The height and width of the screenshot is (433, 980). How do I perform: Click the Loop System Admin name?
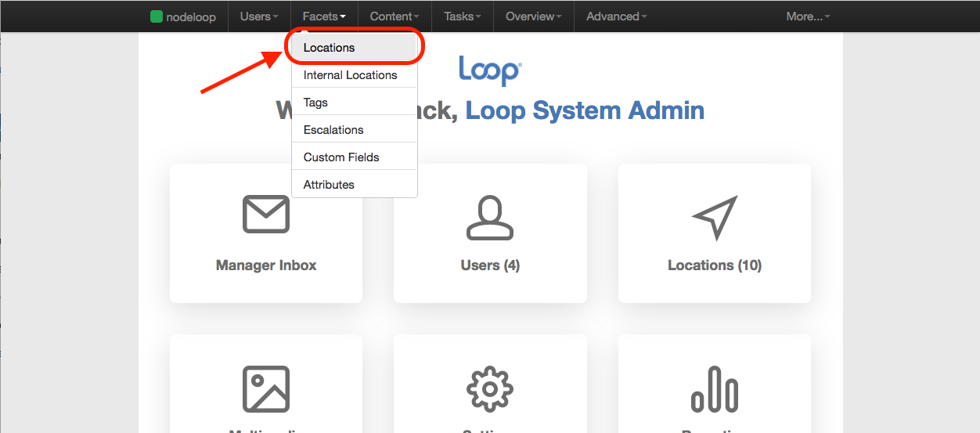coord(585,110)
